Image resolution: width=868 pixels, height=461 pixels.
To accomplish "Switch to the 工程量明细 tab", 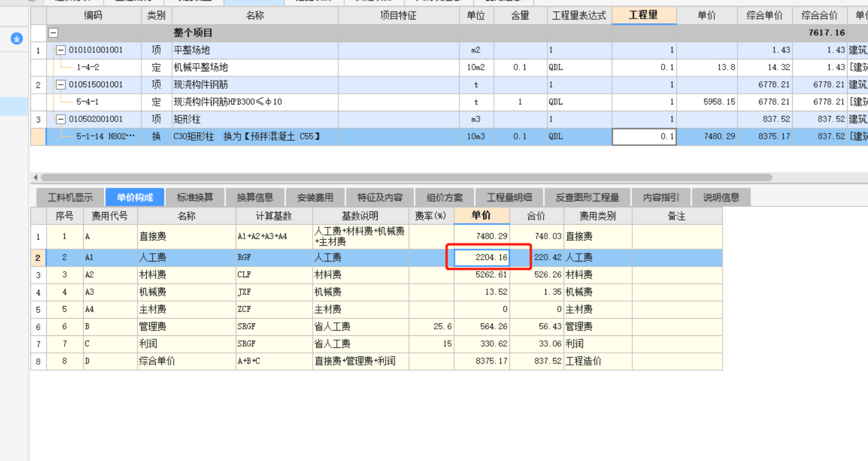I will click(x=509, y=197).
